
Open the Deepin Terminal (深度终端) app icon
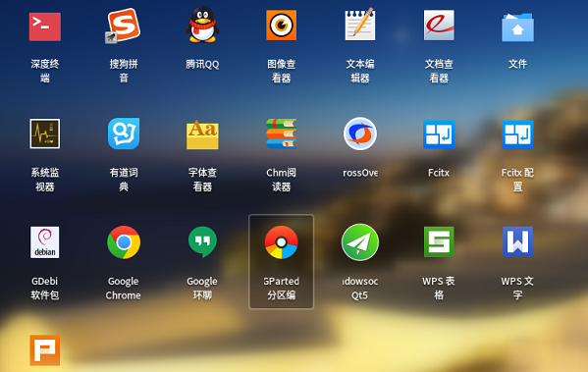(45, 27)
